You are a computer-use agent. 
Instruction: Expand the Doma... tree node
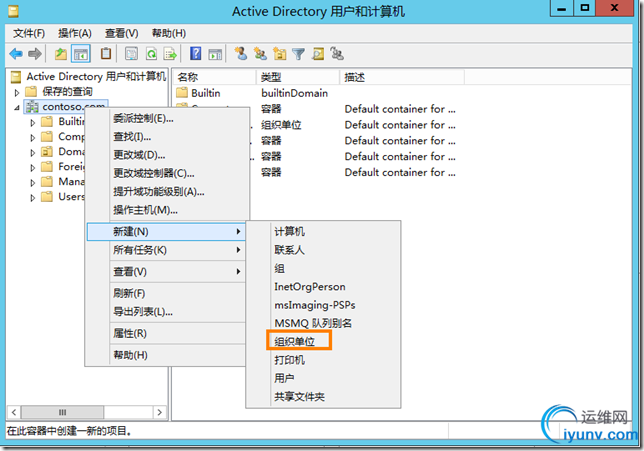pyautogui.click(x=32, y=153)
